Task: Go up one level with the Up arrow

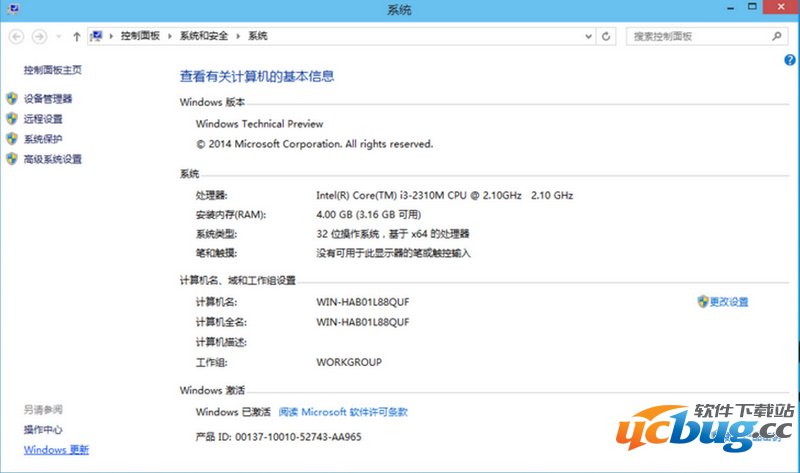Action: [x=77, y=36]
